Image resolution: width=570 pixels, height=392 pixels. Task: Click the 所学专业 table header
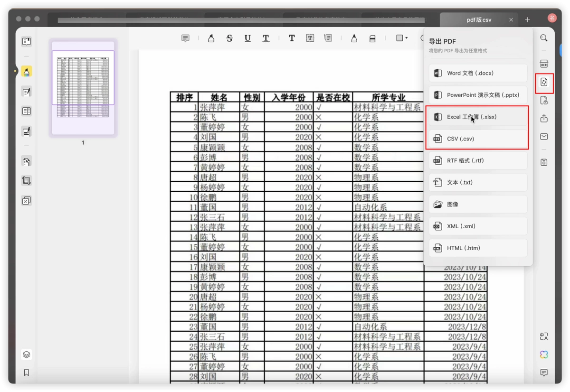tap(389, 97)
